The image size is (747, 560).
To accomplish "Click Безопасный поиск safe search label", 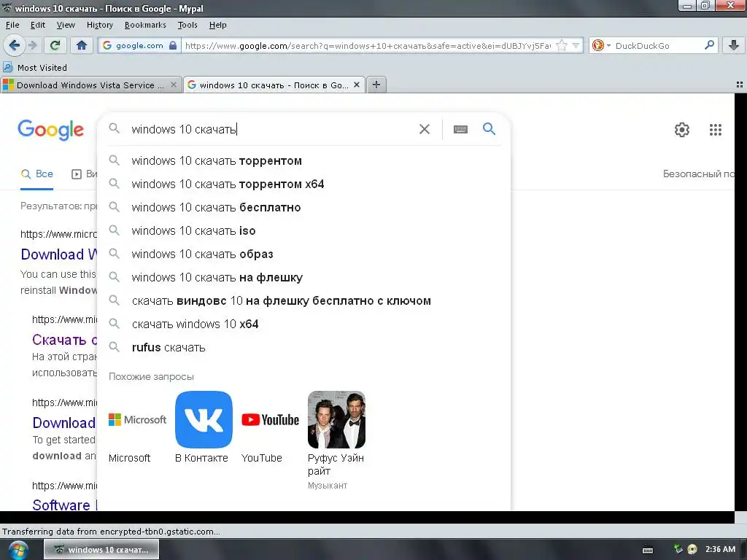I will pyautogui.click(x=698, y=174).
